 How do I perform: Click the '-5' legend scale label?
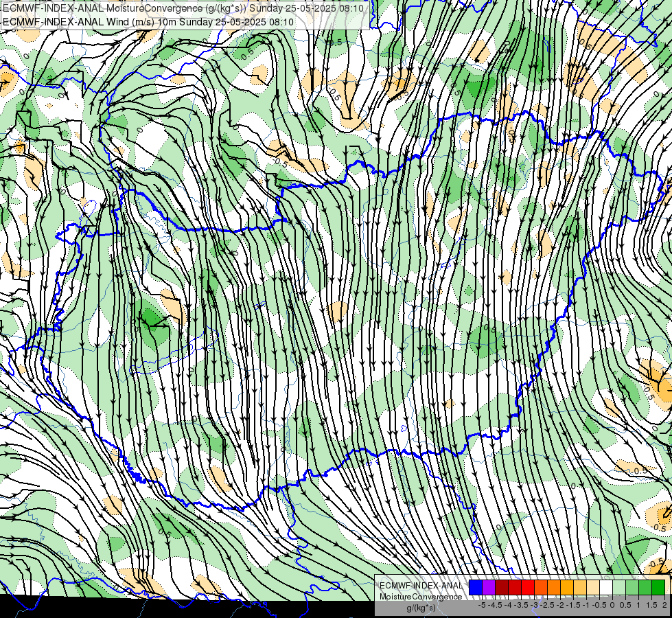[482, 605]
